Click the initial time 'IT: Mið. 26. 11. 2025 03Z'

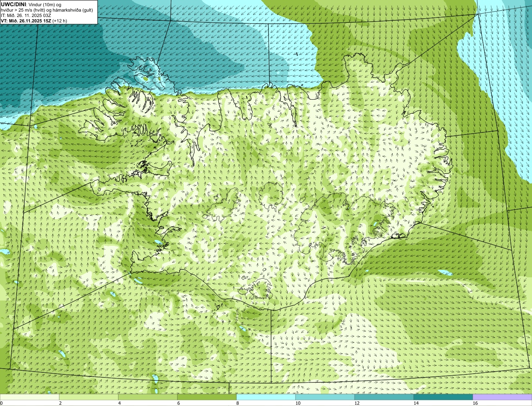point(26,15)
